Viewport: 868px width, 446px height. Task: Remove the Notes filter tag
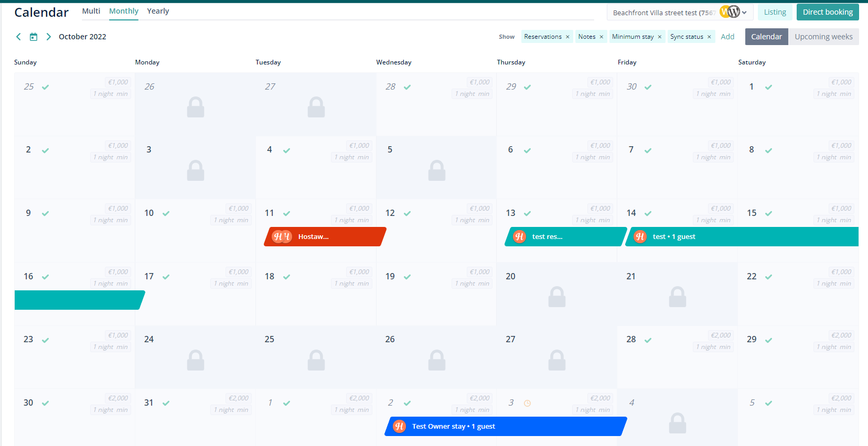point(602,37)
